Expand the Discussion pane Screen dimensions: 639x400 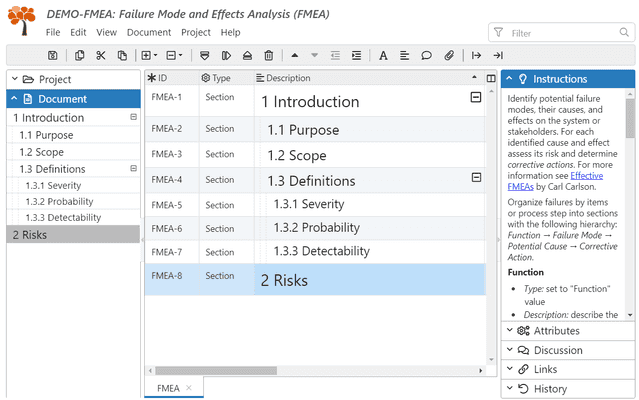point(568,350)
